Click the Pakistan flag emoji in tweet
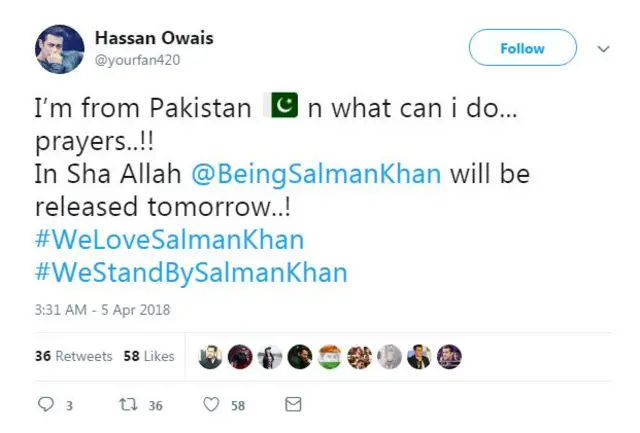This screenshot has width=640, height=433. 281,106
